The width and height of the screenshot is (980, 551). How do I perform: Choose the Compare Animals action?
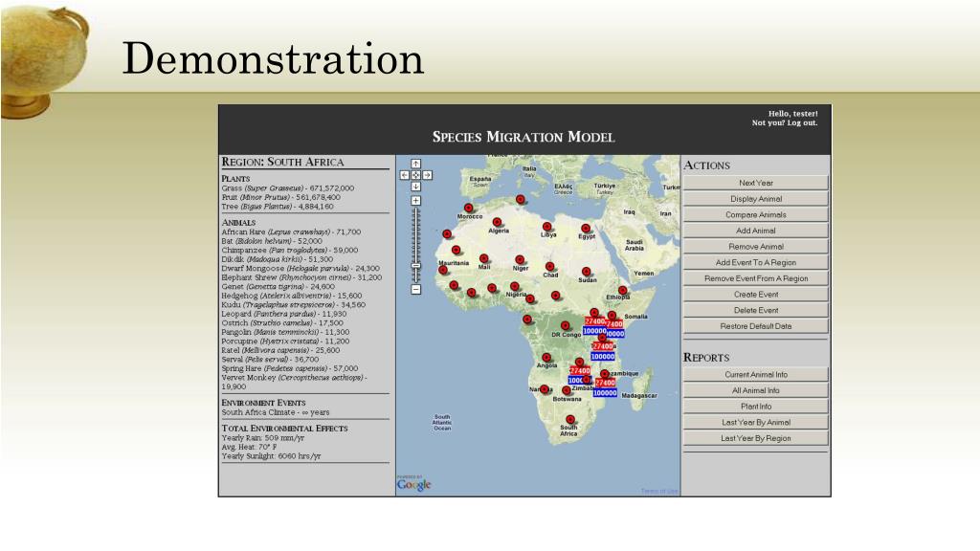pyautogui.click(x=756, y=215)
